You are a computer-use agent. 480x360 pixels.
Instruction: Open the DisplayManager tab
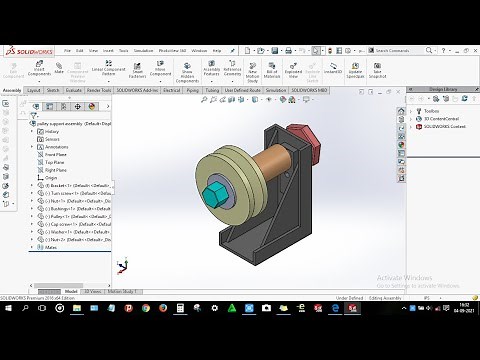92,106
